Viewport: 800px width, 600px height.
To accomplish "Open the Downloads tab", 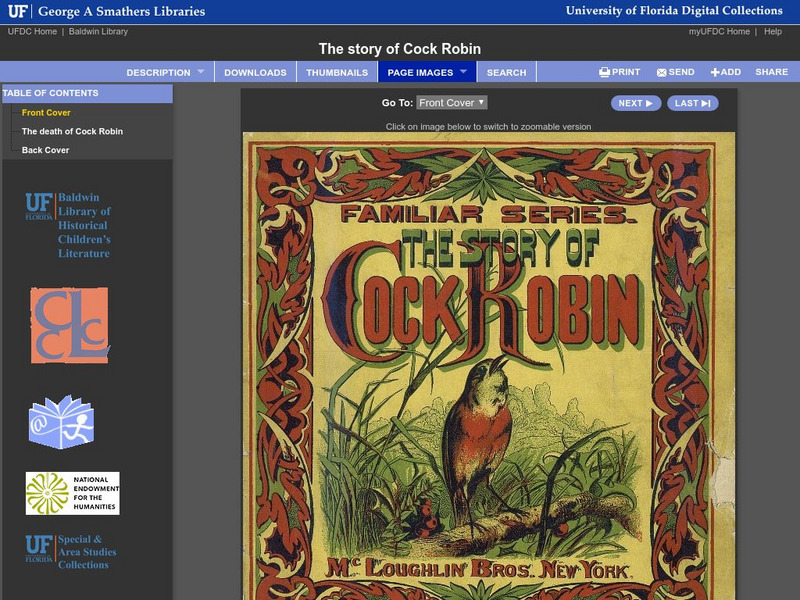I will [x=255, y=72].
